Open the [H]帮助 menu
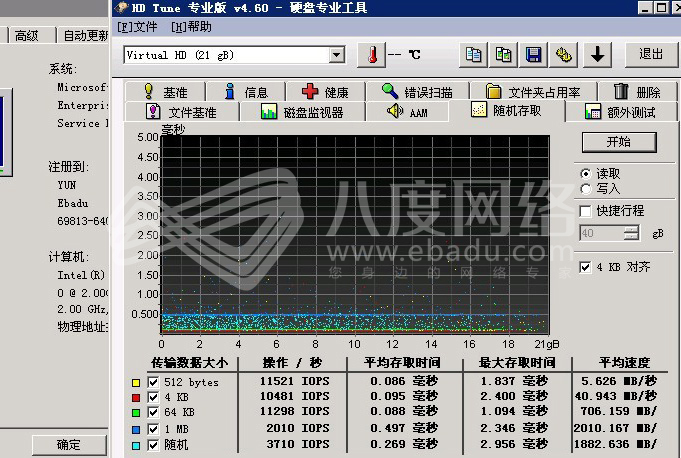Viewport: 681px width, 458px height. [191, 27]
